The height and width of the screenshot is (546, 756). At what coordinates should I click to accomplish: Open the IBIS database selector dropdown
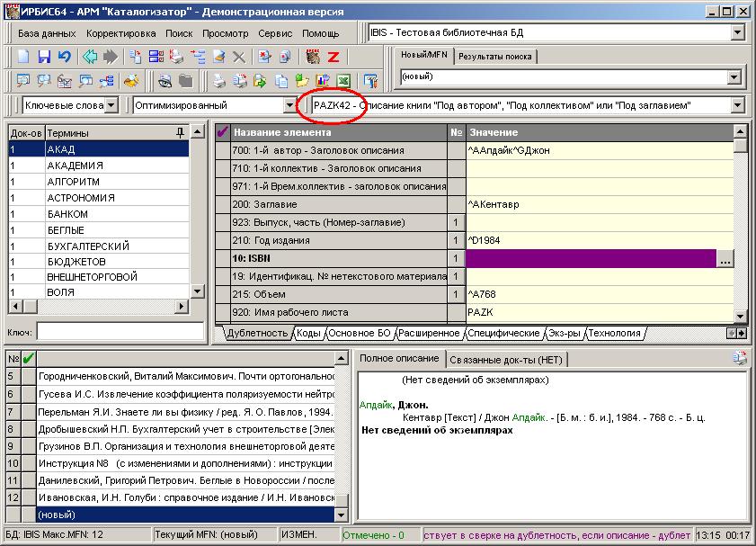(x=738, y=33)
